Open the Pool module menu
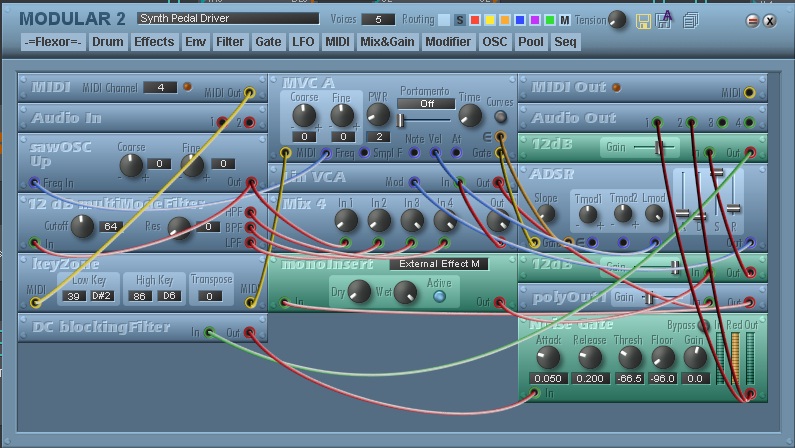795x448 pixels. point(530,42)
